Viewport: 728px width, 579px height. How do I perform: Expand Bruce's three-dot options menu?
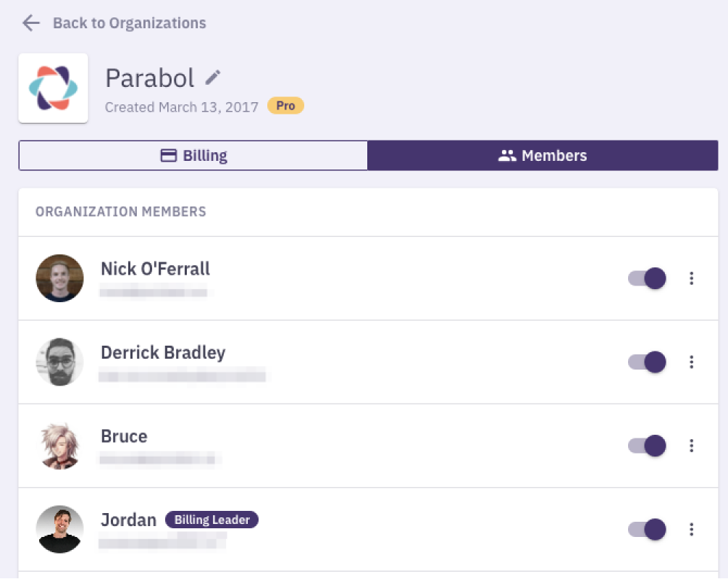pos(691,446)
